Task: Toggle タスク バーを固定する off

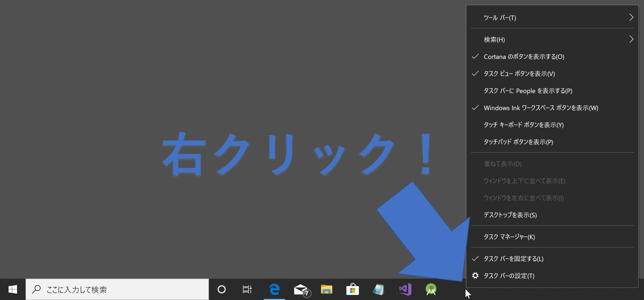Action: [x=514, y=258]
